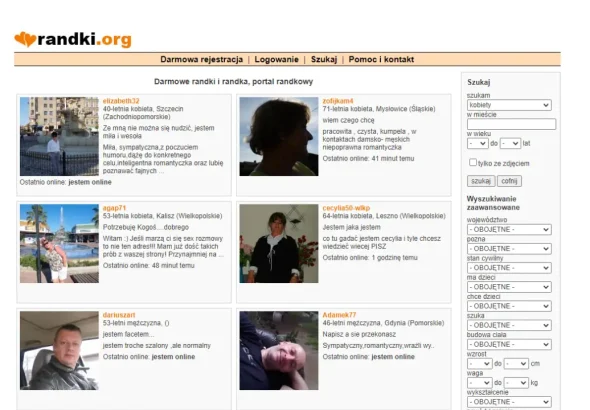Image resolution: width=590 pixels, height=410 pixels.
Task: Open minimum wzrost height dropdown
Action: [479, 364]
